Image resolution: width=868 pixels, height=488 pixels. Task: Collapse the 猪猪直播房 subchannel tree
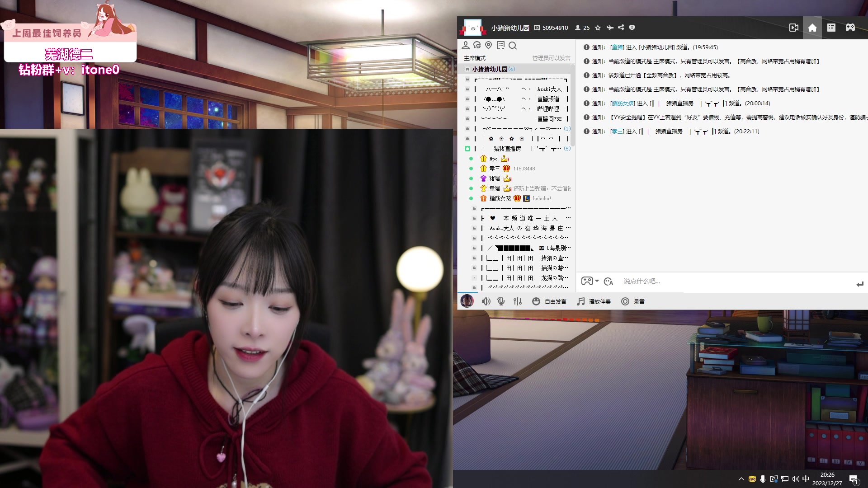(x=467, y=148)
